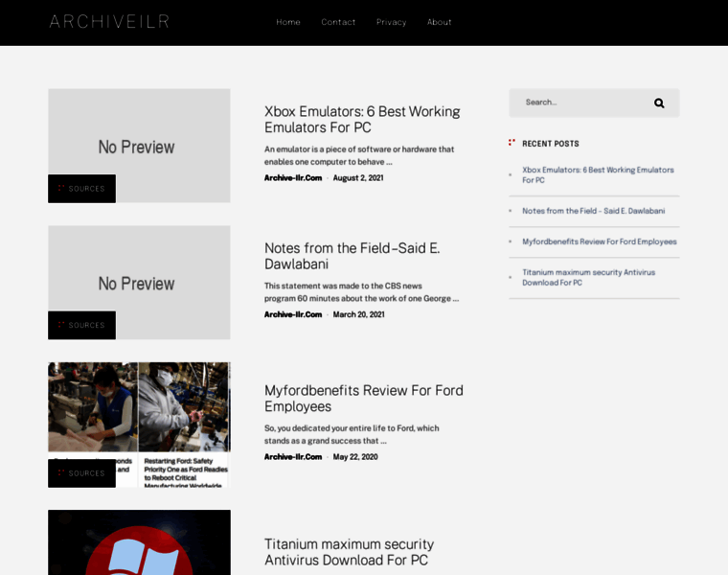Click the ARCHIVEILR site logo

109,22
